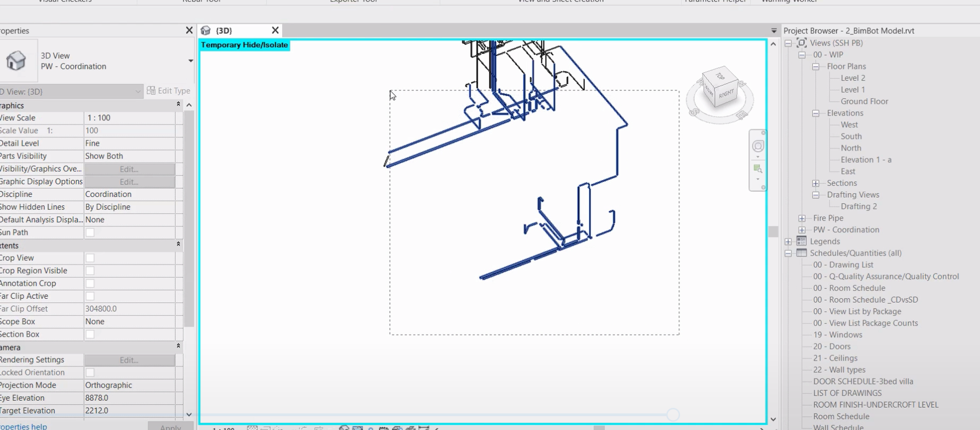
Task: Click the S compass marker on ViewCube
Action: (695, 112)
